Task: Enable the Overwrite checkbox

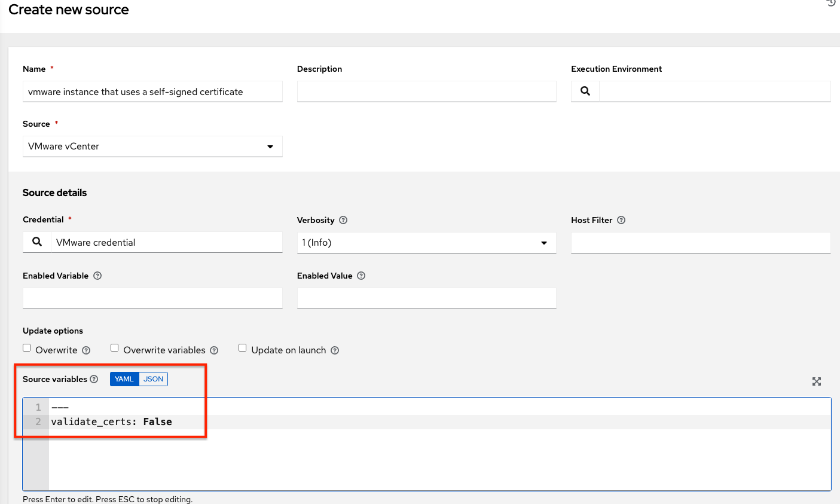Action: (27, 347)
